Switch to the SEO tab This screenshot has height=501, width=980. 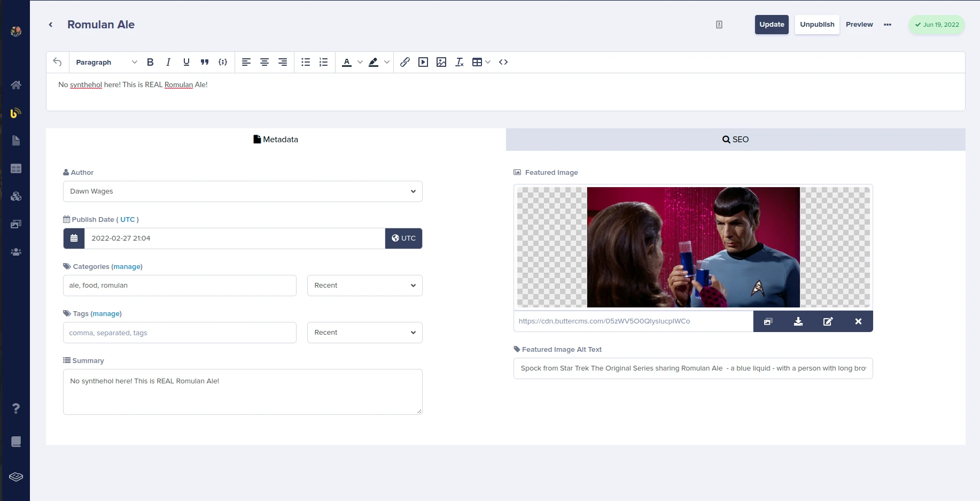[736, 140]
